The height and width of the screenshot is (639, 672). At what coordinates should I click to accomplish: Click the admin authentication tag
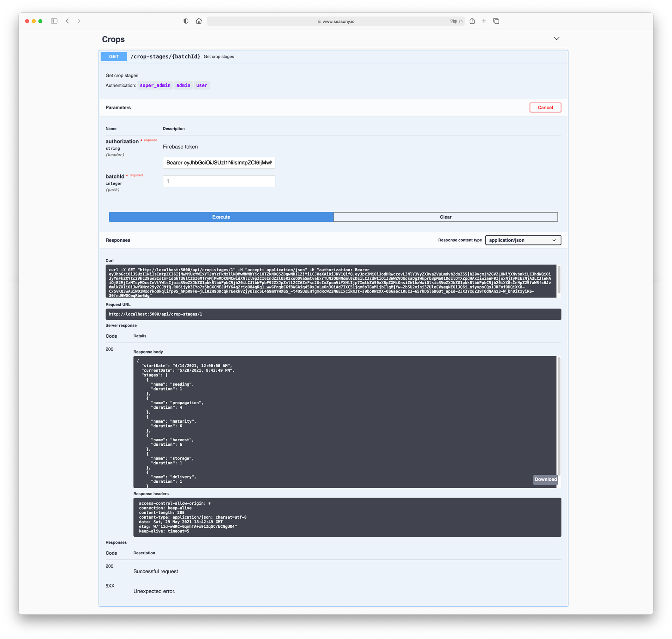(183, 85)
